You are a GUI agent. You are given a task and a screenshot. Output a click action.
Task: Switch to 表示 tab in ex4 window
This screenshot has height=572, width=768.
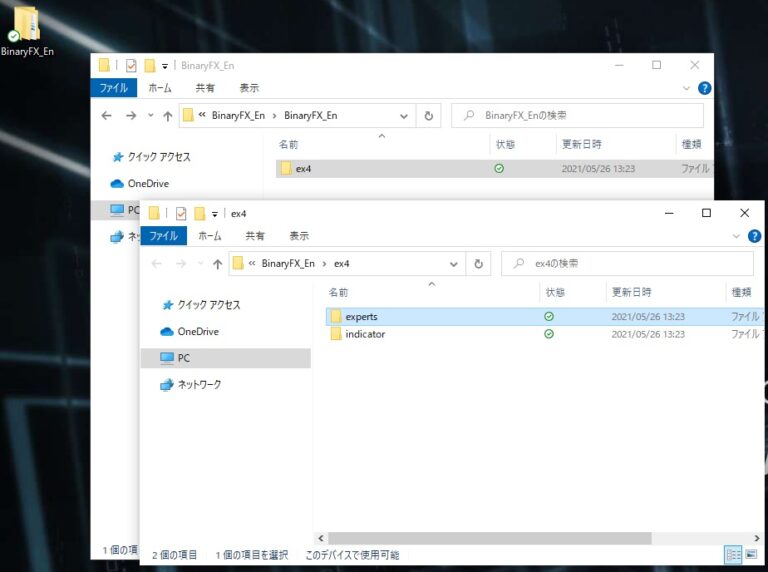click(x=299, y=236)
